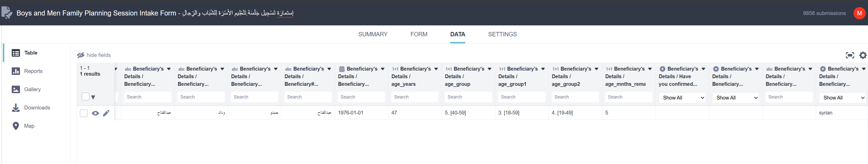Switch to the SETTINGS tab
The width and height of the screenshot is (868, 164).
(502, 34)
